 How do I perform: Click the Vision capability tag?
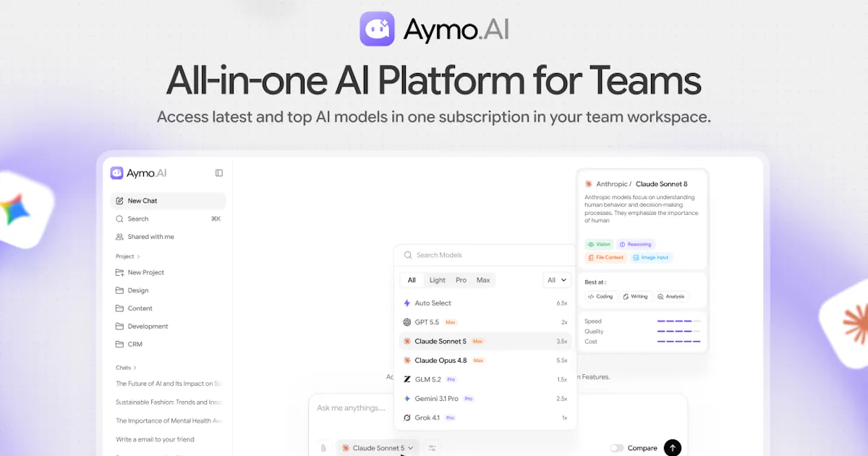pyautogui.click(x=599, y=245)
